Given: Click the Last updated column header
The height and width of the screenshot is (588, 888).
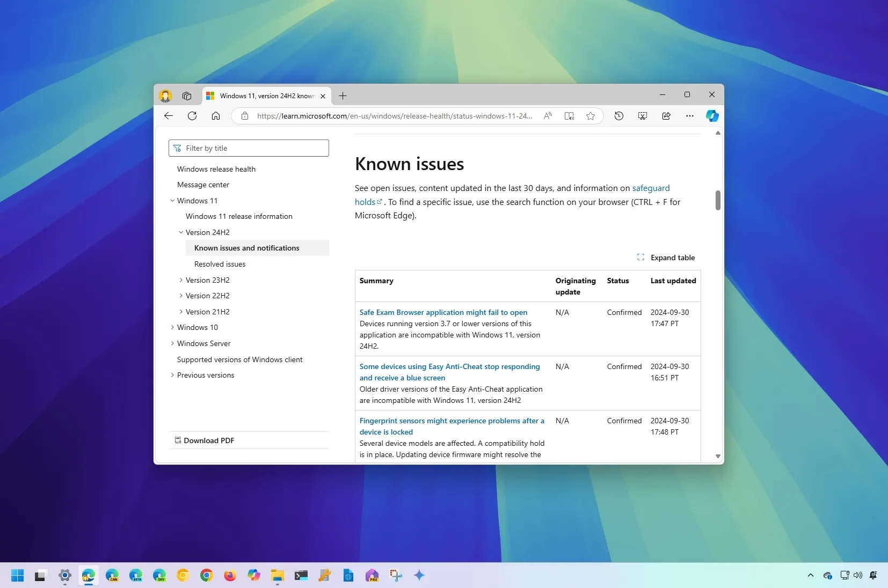Looking at the screenshot, I should click(x=673, y=281).
